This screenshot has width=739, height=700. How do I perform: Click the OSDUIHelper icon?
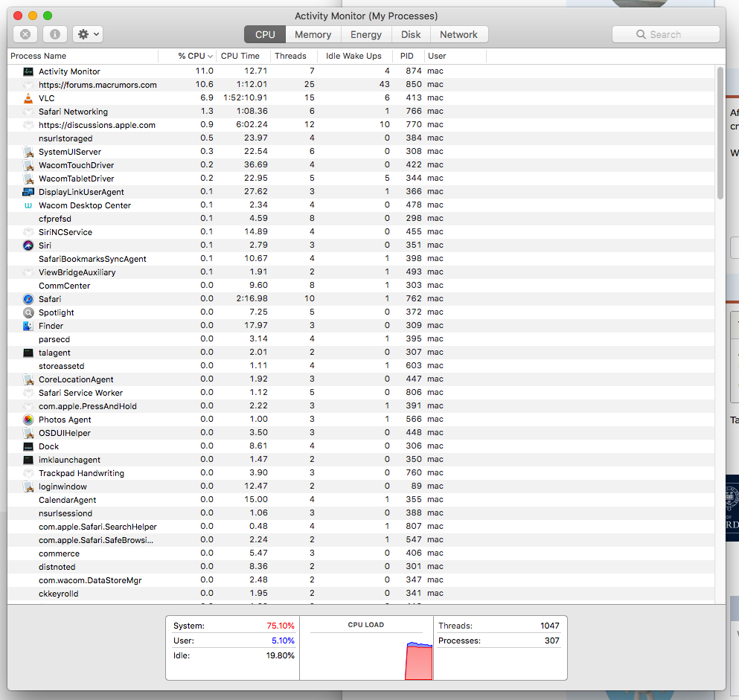28,434
